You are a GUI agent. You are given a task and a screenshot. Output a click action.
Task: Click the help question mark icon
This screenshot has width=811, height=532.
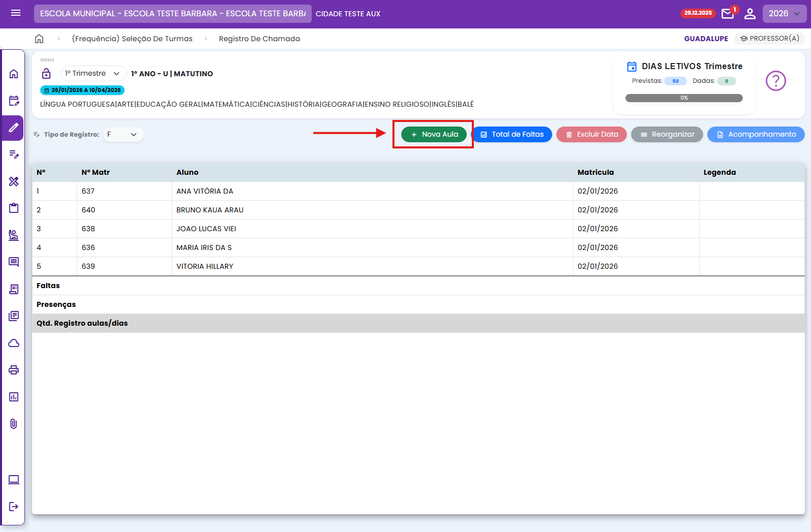coord(775,81)
